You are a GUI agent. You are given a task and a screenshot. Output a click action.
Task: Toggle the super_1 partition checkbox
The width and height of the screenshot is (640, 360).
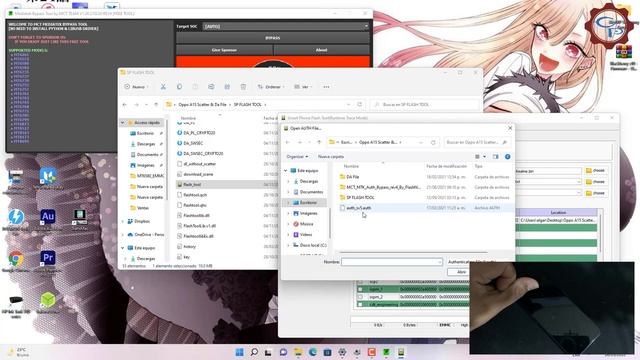360,289
